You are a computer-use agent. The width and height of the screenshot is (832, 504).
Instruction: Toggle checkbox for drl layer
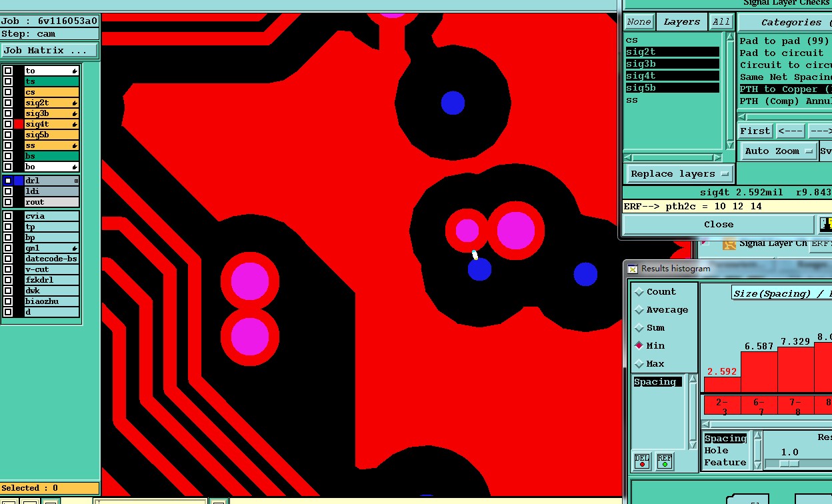pos(8,181)
